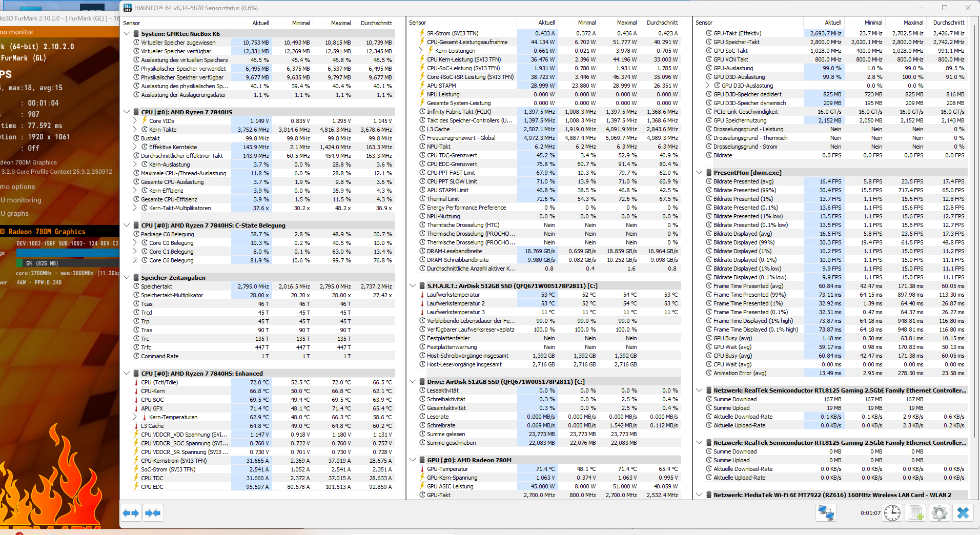Start logging with the sheet-plus icon
Viewport: 980px width, 535px height.
(x=916, y=513)
